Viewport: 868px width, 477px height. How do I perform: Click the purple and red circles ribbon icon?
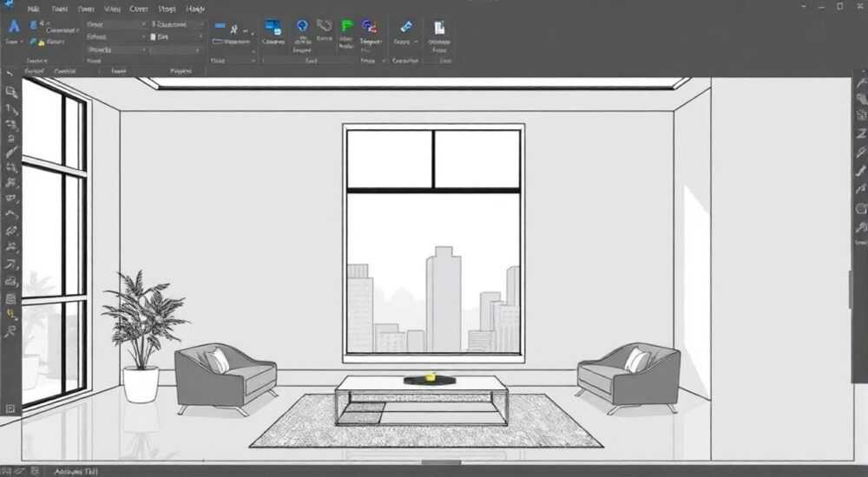point(369,26)
